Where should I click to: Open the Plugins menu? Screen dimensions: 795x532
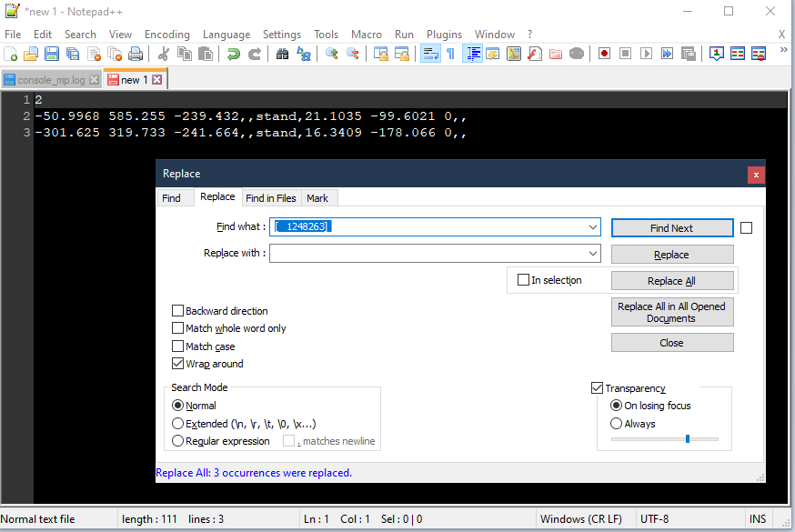click(444, 34)
